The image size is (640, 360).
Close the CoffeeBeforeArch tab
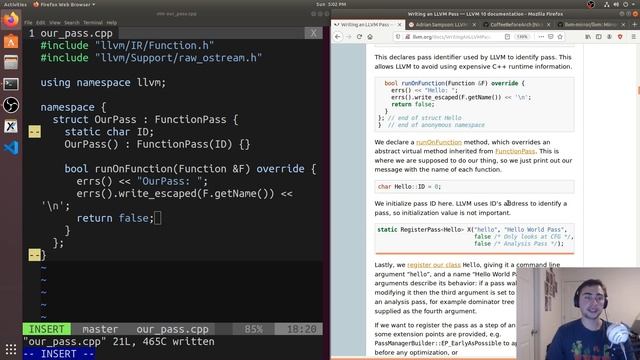[x=548, y=25]
